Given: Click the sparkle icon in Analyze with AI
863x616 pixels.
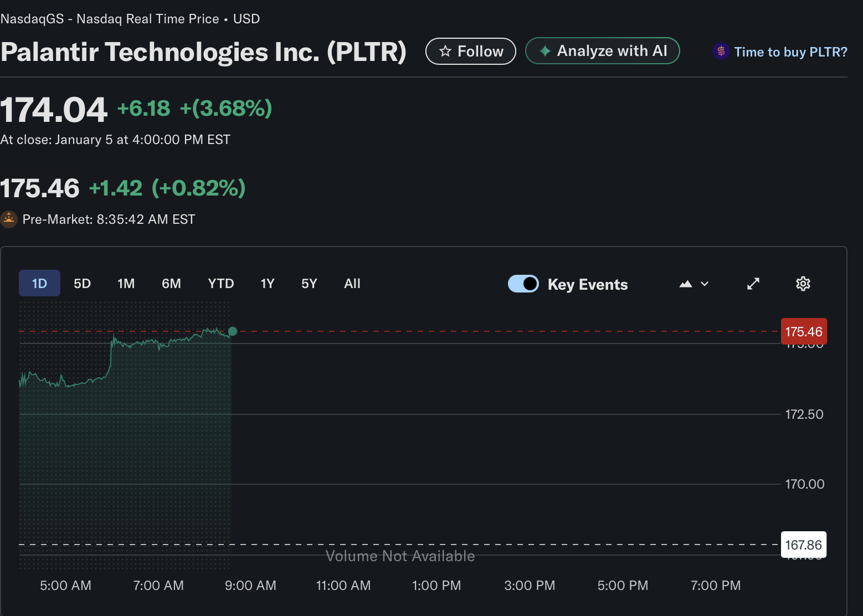Looking at the screenshot, I should point(545,51).
